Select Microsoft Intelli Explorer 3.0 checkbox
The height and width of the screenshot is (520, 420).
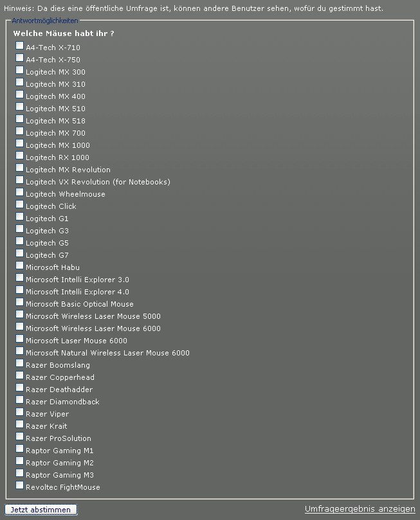pos(19,278)
